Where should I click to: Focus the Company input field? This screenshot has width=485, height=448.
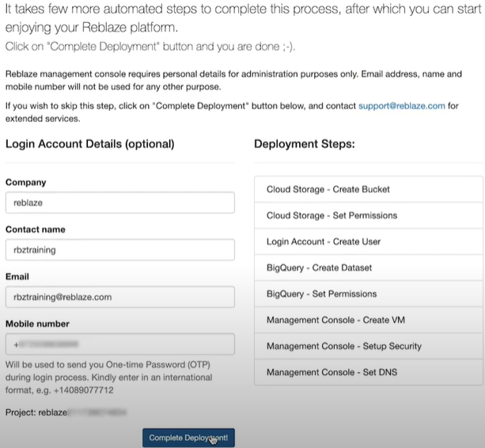(x=119, y=203)
